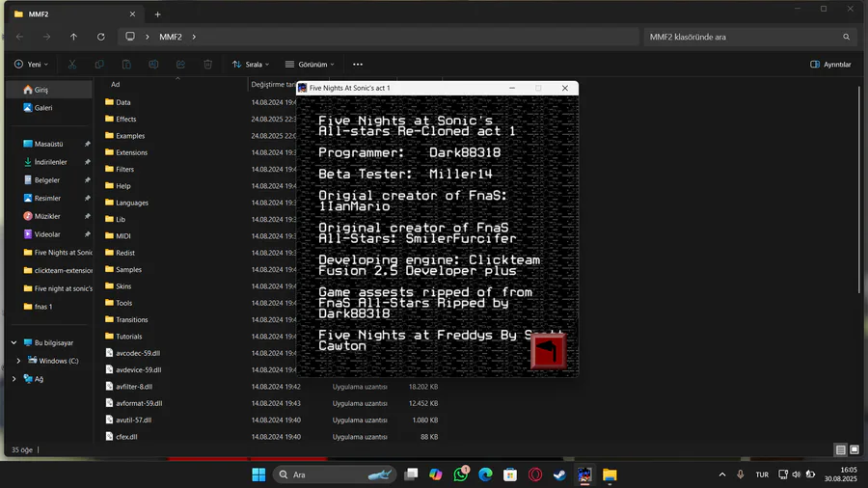Open Copilot from taskbar
Screen dimensions: 868x488
click(436, 474)
